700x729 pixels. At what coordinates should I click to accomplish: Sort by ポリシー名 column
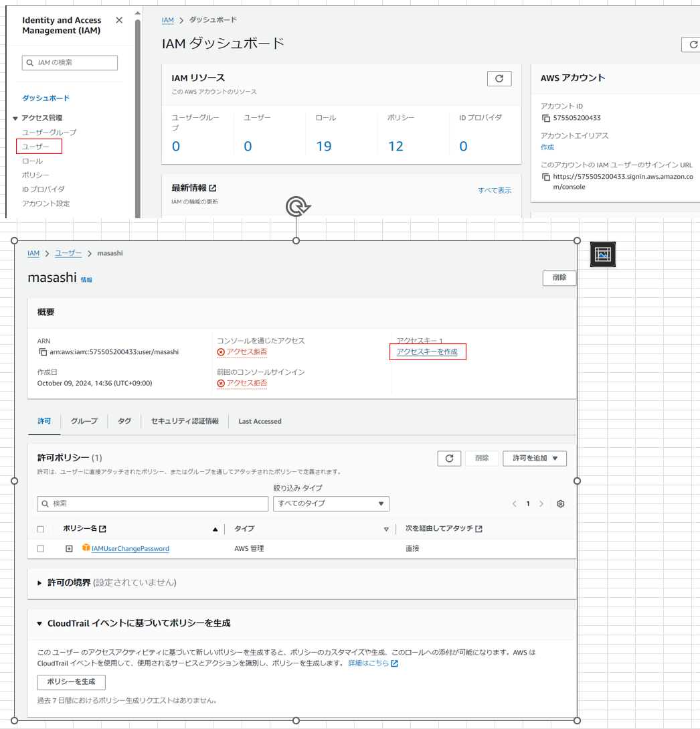click(x=215, y=529)
